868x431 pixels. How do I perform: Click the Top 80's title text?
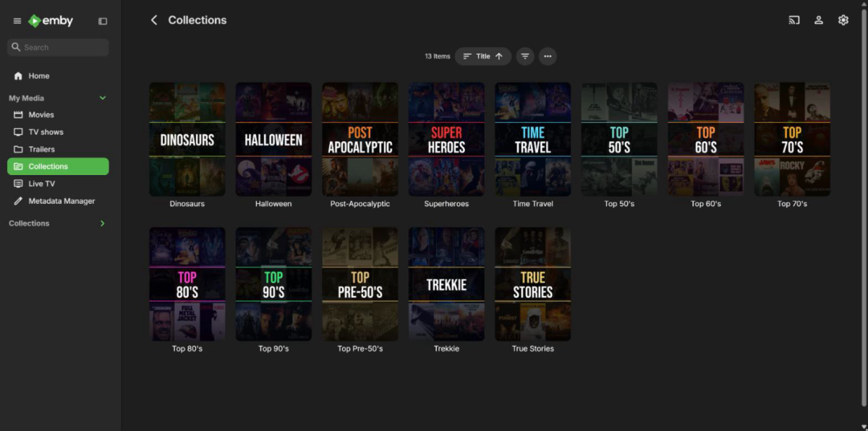point(187,349)
